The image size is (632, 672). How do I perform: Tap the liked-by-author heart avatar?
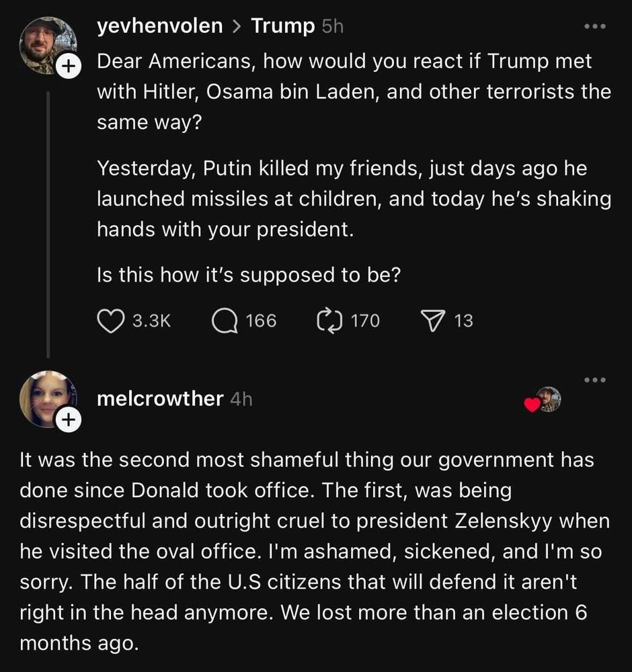pyautogui.click(x=543, y=400)
